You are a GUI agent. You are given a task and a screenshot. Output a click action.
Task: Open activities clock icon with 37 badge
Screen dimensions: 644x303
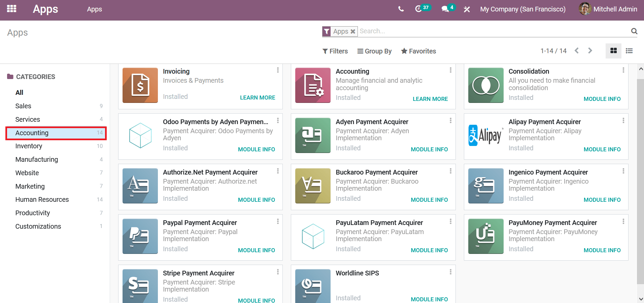tap(422, 8)
